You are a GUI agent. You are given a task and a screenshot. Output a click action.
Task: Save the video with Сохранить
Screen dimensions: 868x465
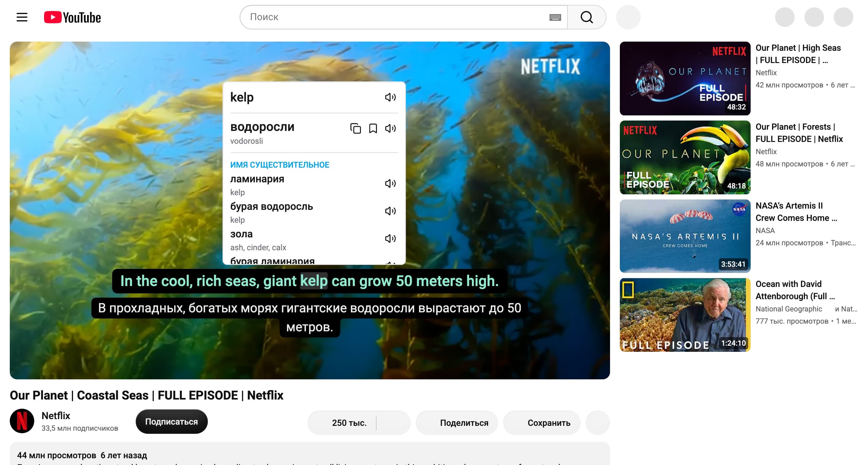pyautogui.click(x=542, y=423)
